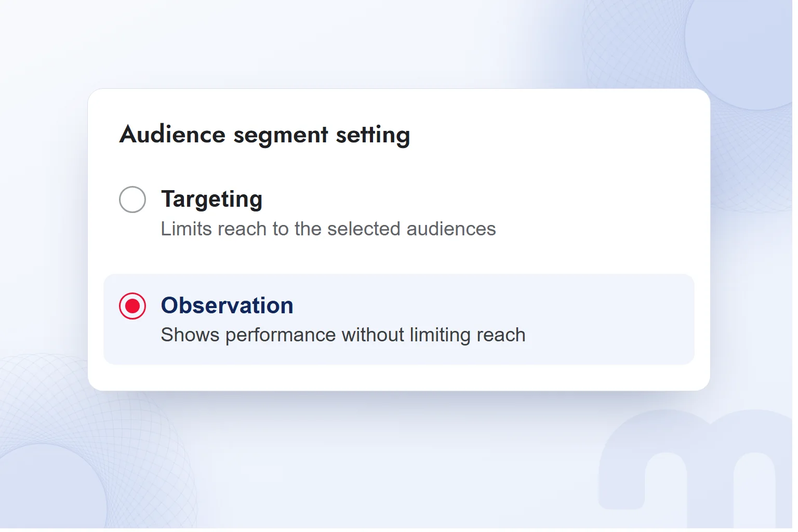Screen dimensions: 798x532
Task: Click the 'Observation' option label
Action: [227, 305]
